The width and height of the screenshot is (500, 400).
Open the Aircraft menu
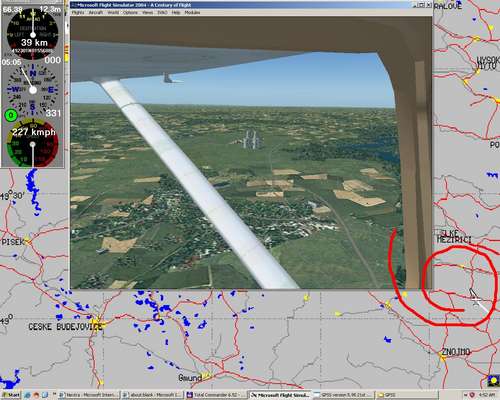96,12
